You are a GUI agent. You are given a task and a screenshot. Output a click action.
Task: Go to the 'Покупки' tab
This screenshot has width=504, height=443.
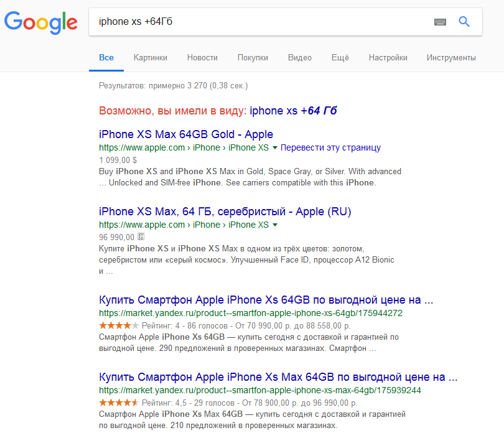(253, 57)
